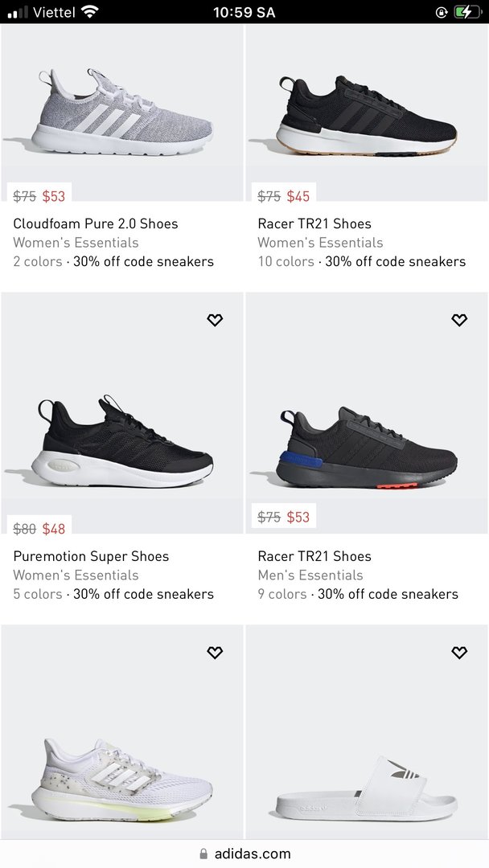The image size is (489, 868).
Task: Select the Racer TR21 Shoes Women's Essentials title
Action: (x=314, y=223)
